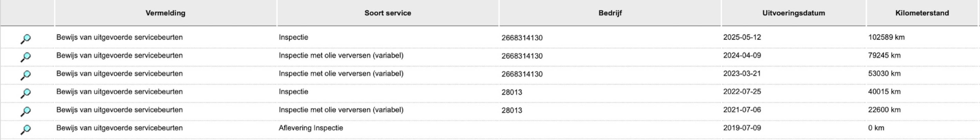
Task: Sort table by Bedrijf column
Action: click(x=610, y=13)
